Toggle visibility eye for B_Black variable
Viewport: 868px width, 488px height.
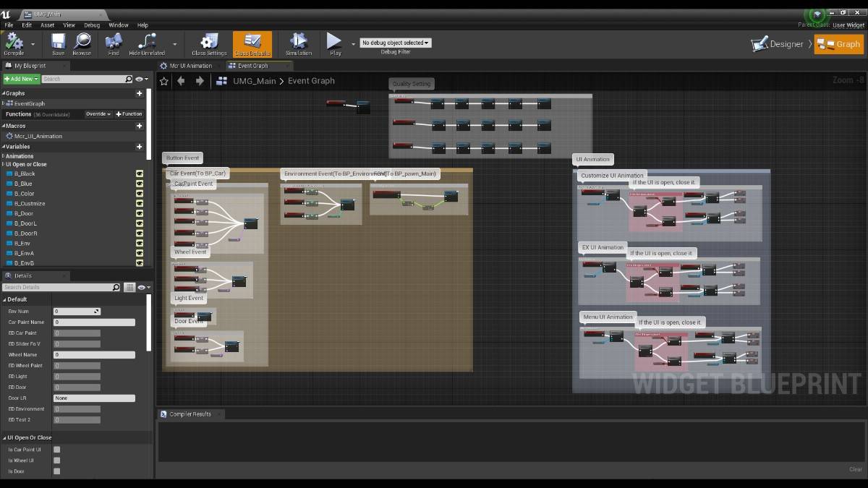[x=140, y=174]
